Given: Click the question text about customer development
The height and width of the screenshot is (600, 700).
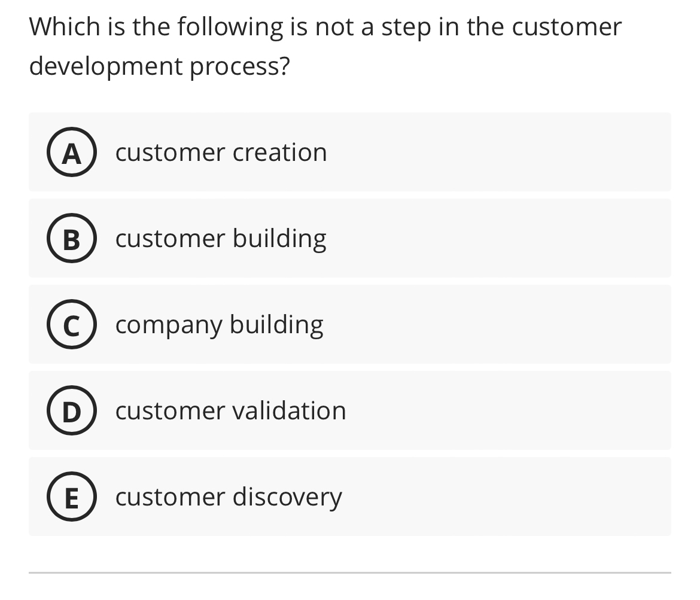Looking at the screenshot, I should point(325,45).
